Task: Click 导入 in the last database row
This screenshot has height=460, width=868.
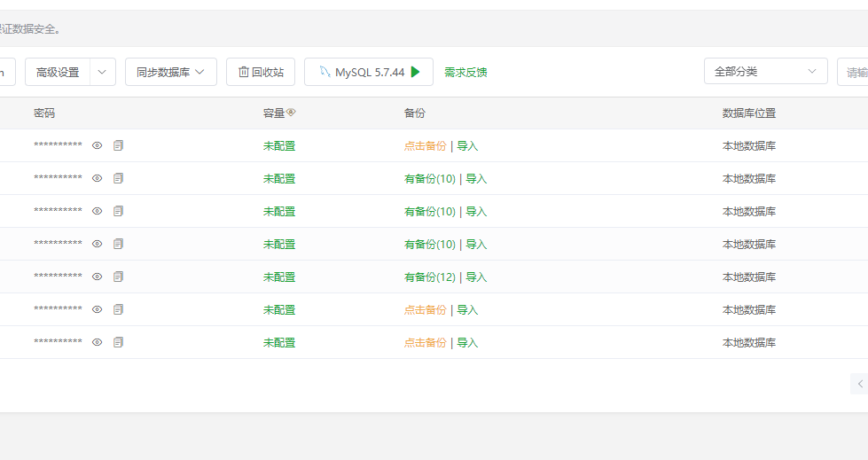Action: coord(467,343)
